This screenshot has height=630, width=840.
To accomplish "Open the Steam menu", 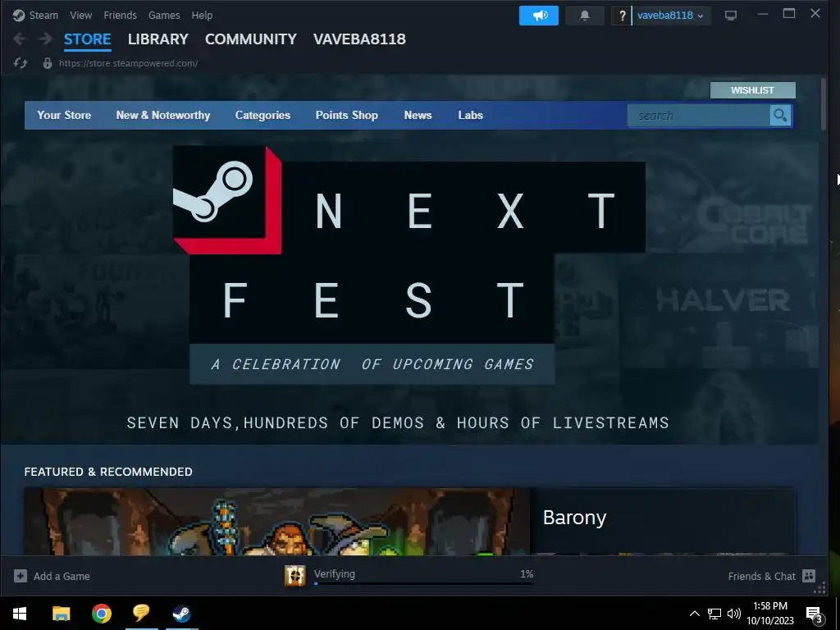I will [43, 16].
